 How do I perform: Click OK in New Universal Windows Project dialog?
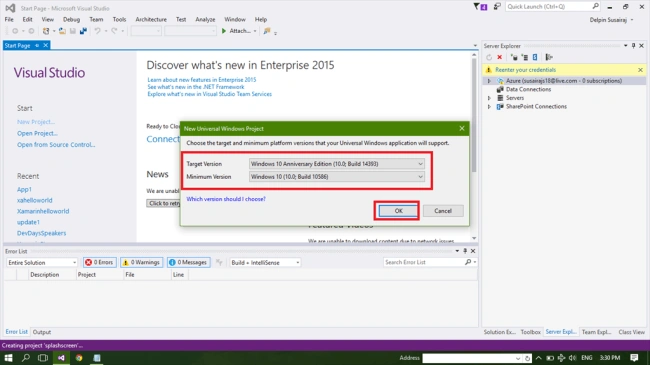pyautogui.click(x=398, y=211)
